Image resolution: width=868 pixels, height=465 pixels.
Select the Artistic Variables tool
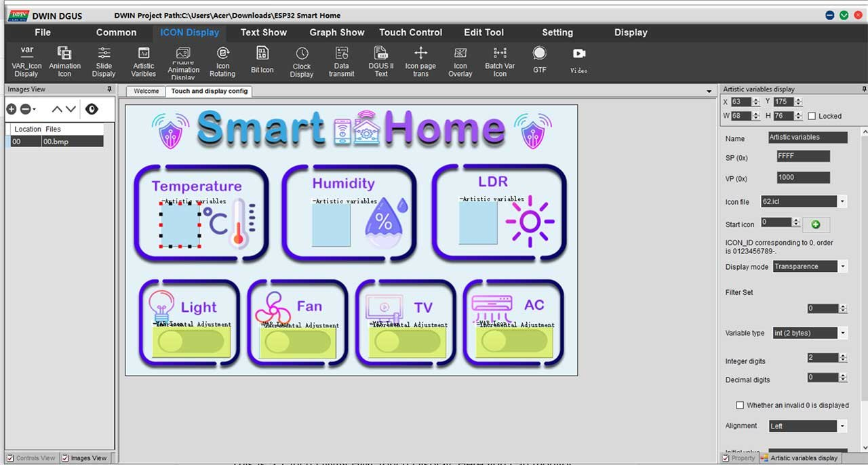click(143, 60)
